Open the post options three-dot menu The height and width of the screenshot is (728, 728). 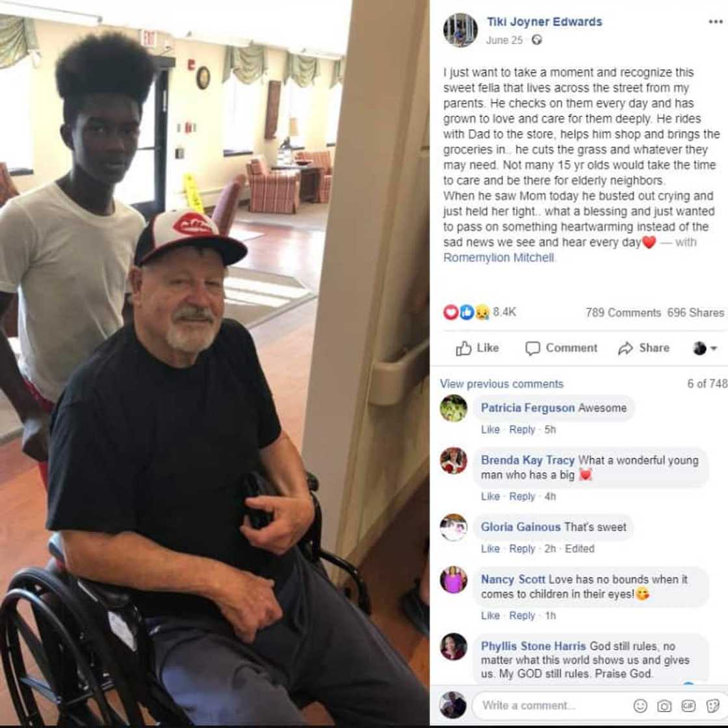tap(715, 22)
